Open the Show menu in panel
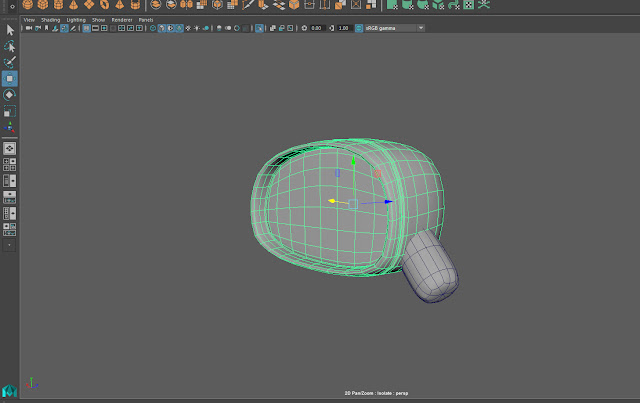 98,20
